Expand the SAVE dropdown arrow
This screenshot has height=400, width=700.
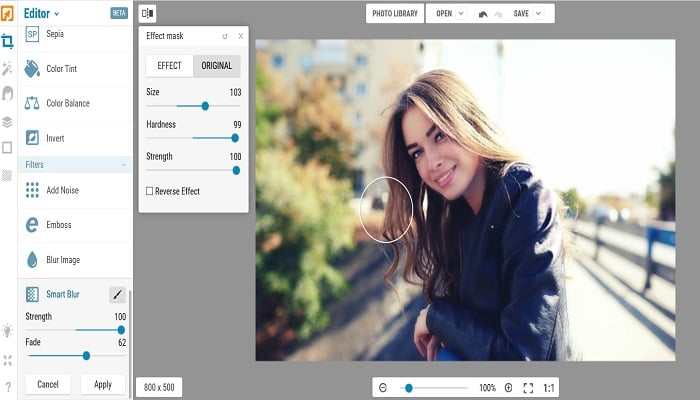(x=538, y=13)
